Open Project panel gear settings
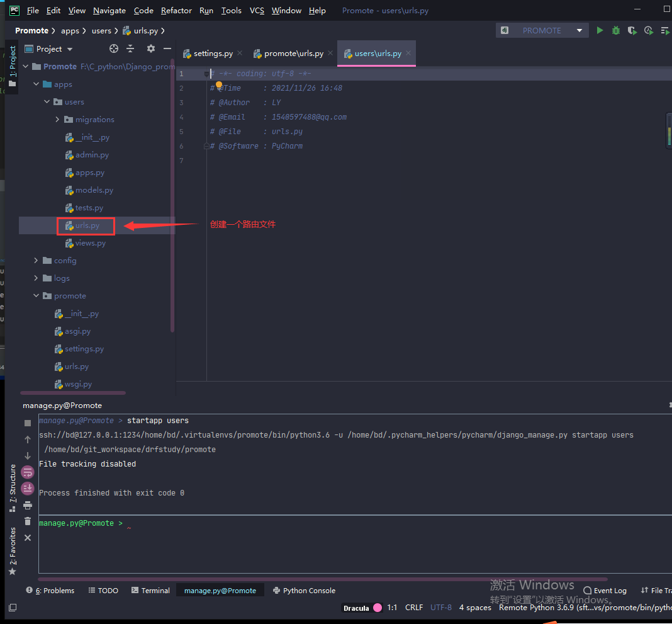 (x=151, y=49)
